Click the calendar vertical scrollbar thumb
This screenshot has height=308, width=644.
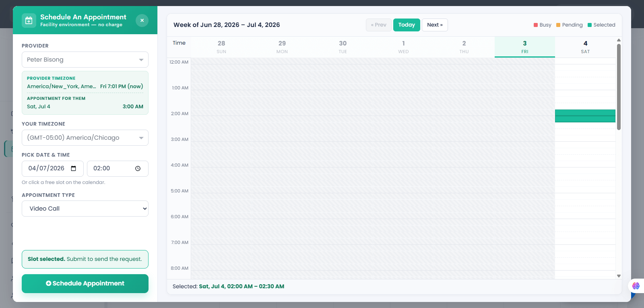coord(619,87)
